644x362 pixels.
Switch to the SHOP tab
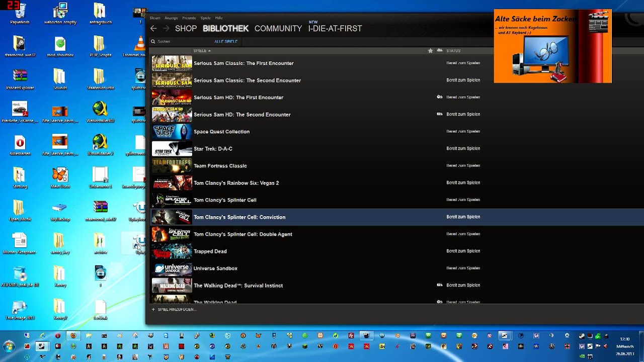coord(186,29)
